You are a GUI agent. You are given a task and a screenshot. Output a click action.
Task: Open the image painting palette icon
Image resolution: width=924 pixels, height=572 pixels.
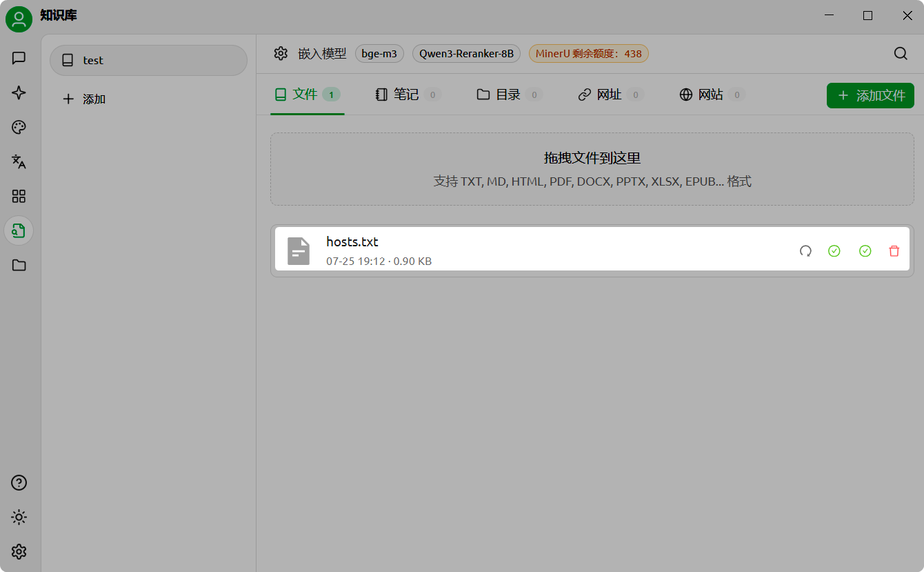click(x=19, y=127)
